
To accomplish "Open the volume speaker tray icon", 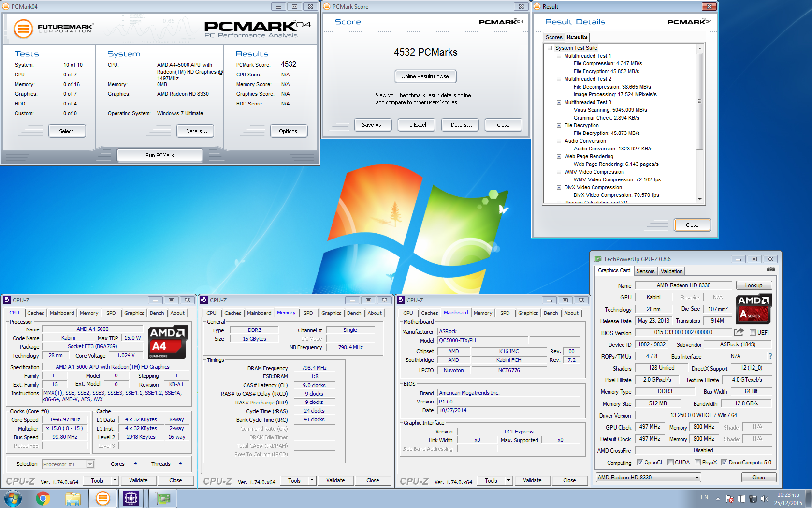I will click(764, 499).
